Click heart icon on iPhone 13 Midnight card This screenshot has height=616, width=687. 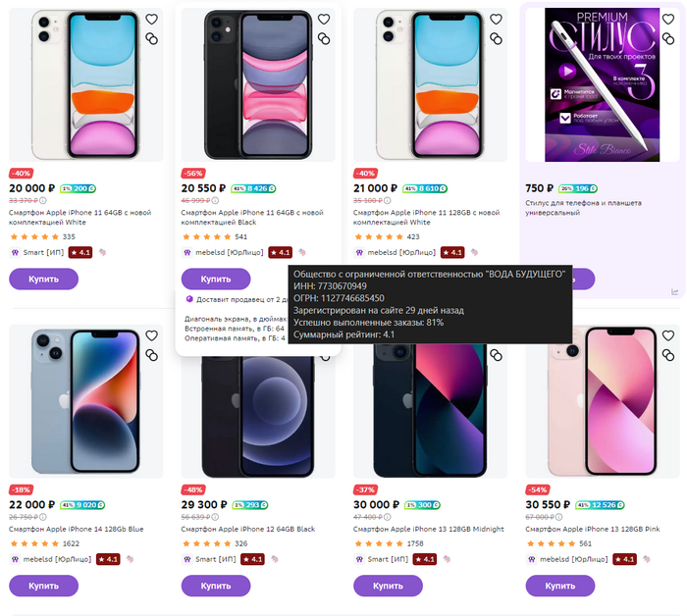(496, 334)
